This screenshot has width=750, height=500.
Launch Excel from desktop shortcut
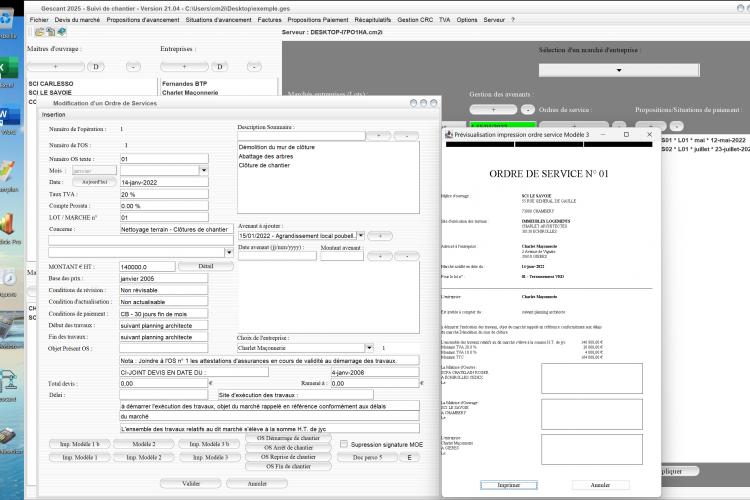point(8,68)
